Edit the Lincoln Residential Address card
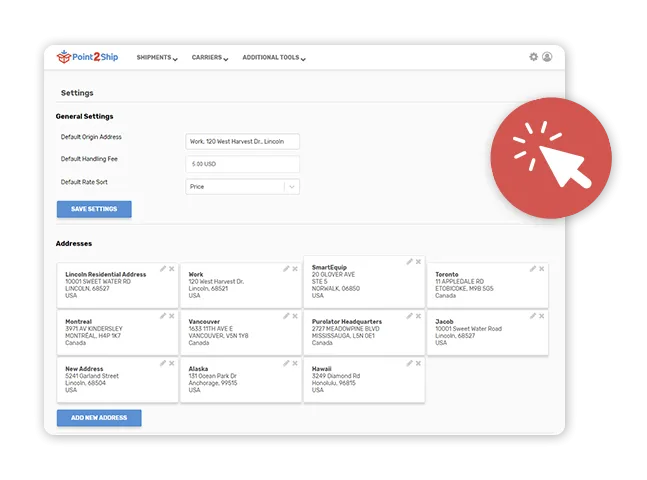 click(163, 269)
